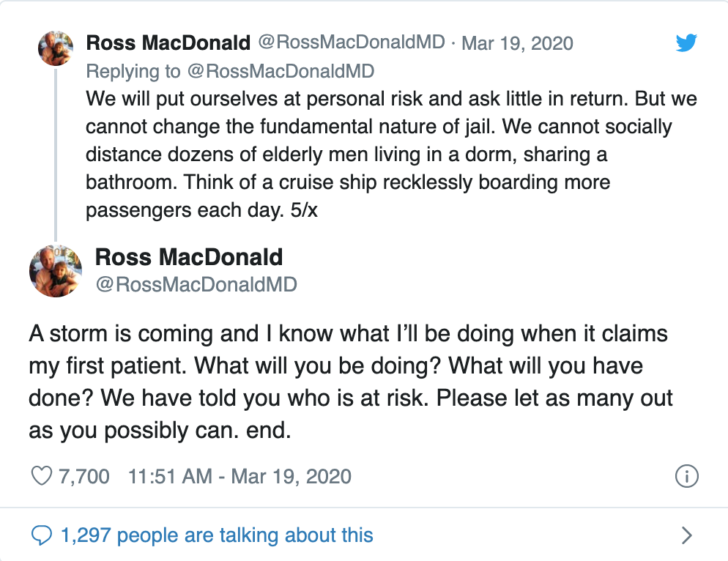Click the 7,700 likes count

pos(84,477)
